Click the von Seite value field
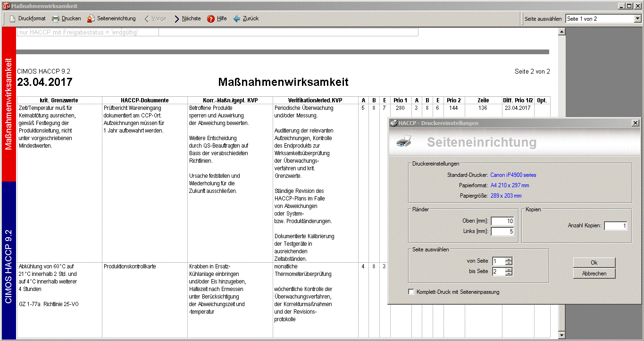Screen dimensions: 644x341 [x=498, y=261]
